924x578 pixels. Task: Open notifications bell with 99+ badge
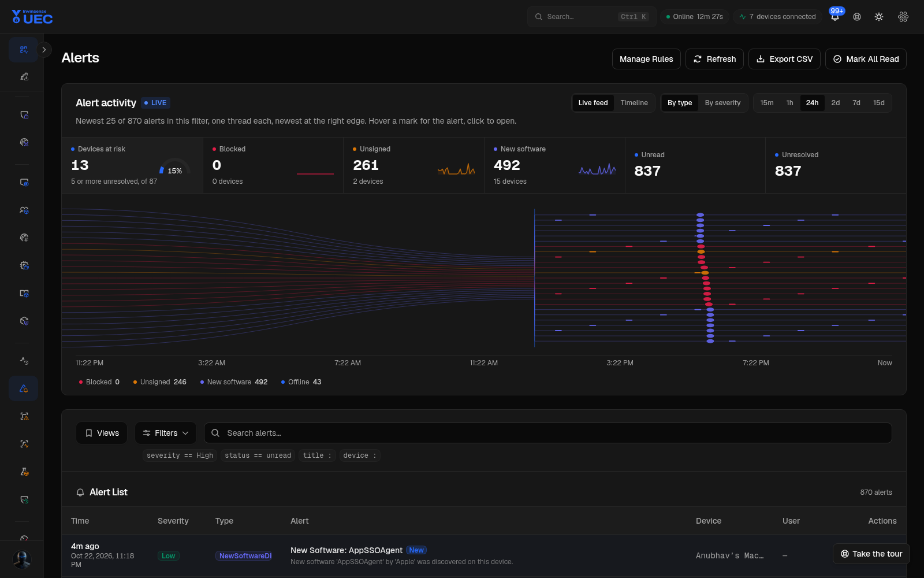(x=835, y=17)
